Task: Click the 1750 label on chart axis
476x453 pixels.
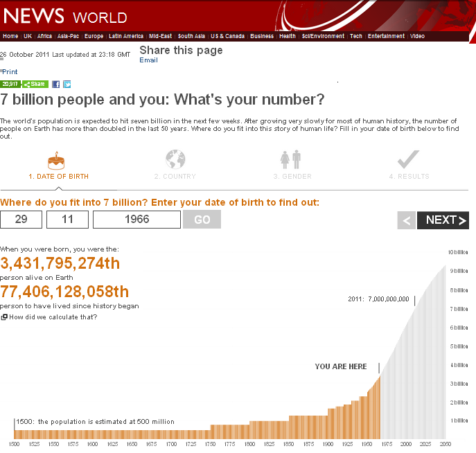Action: coord(210,444)
